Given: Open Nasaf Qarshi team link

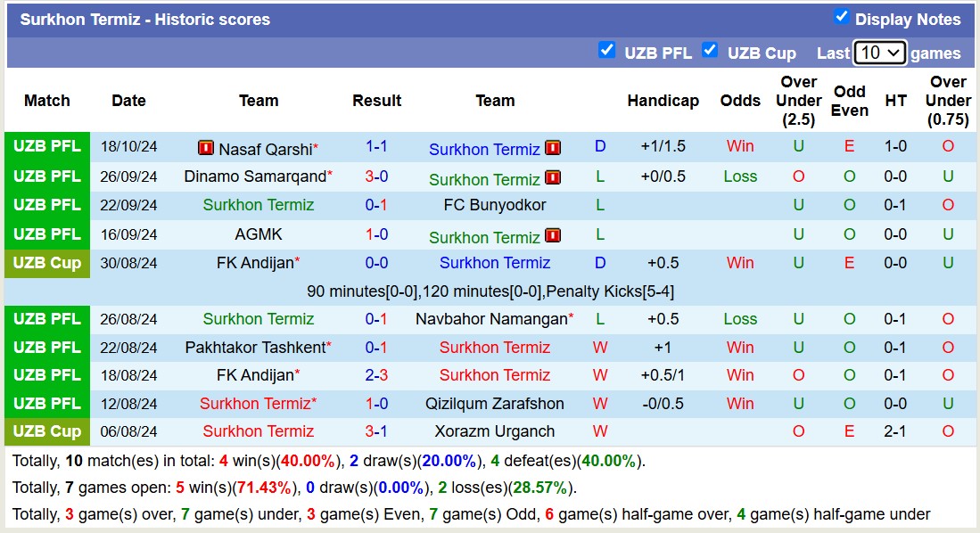Looking at the screenshot, I should (265, 149).
